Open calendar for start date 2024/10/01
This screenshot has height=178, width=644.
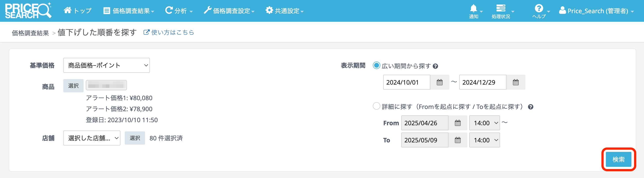click(439, 82)
